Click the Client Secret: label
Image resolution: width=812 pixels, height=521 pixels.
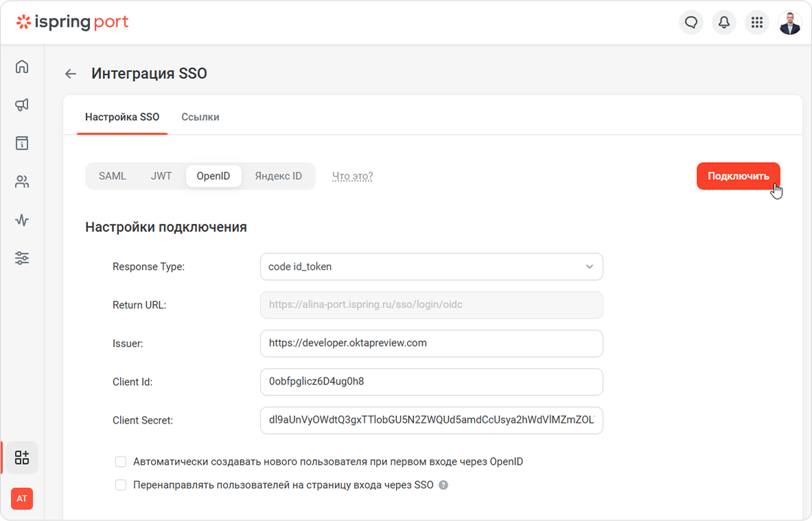143,421
